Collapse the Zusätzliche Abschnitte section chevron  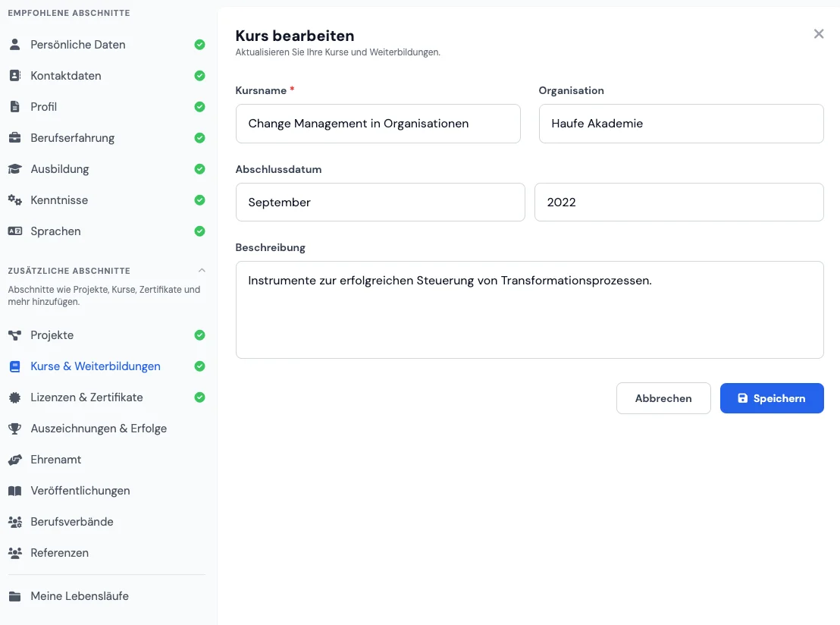point(202,270)
